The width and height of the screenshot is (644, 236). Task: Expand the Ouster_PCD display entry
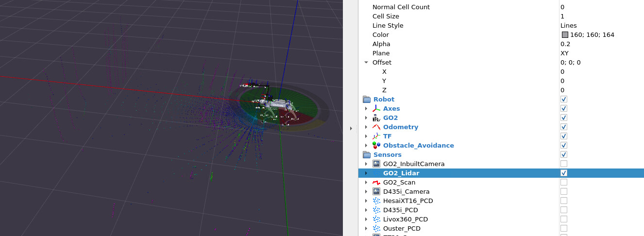(x=366, y=229)
